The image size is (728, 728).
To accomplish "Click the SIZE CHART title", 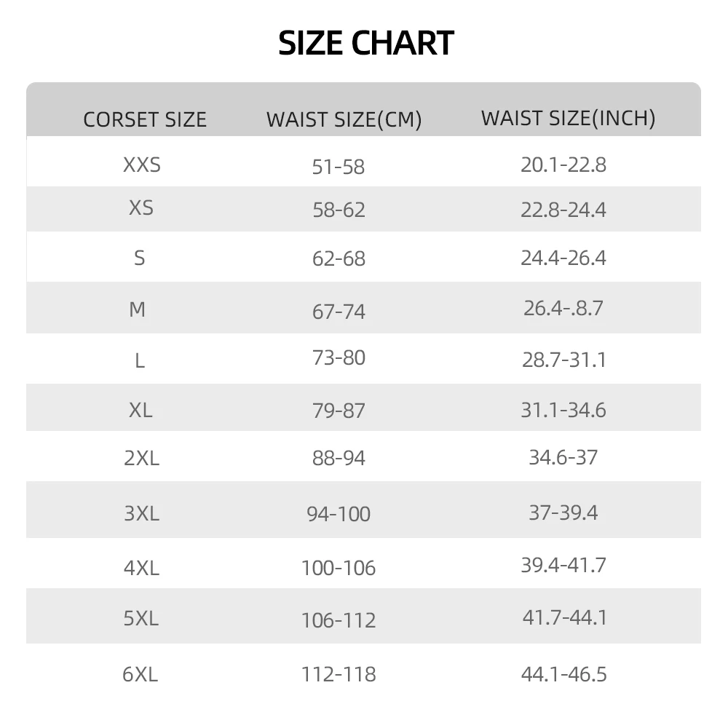I will coord(366,43).
